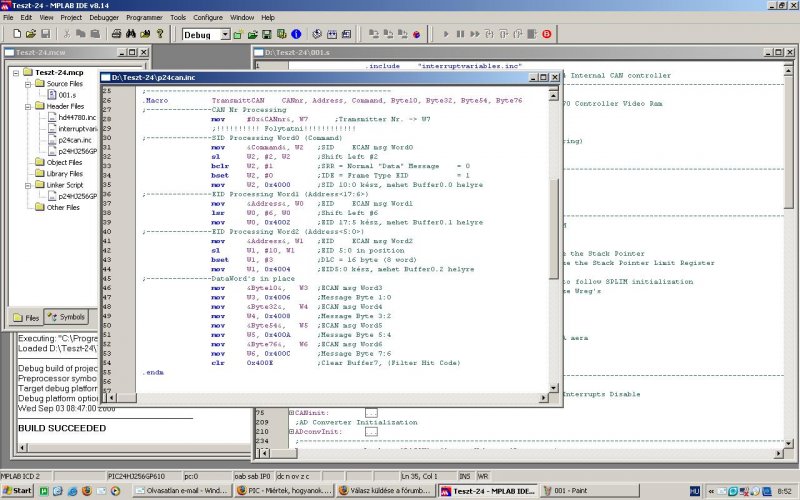Open the File menu
The image size is (800, 500).
[x=8, y=17]
